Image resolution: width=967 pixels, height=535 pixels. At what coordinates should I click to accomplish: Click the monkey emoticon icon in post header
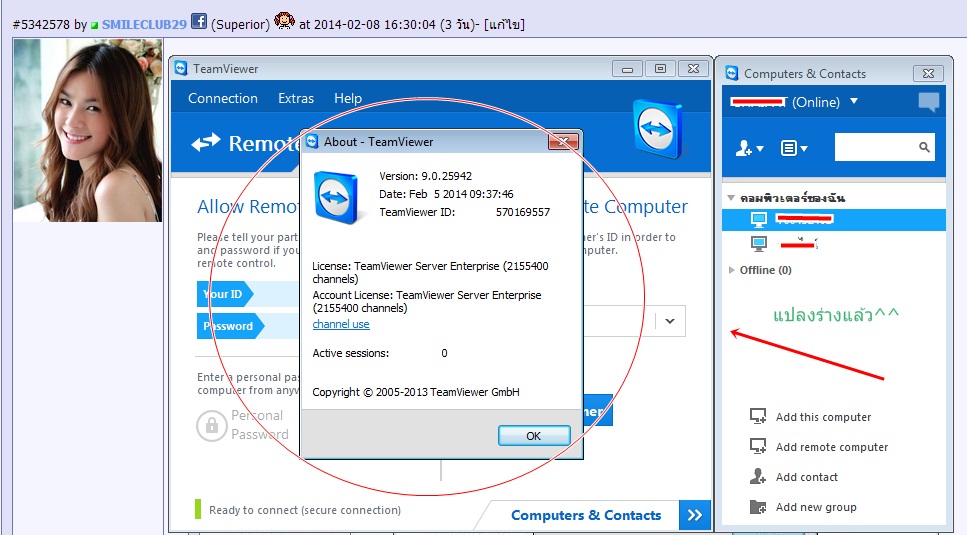pyautogui.click(x=284, y=21)
